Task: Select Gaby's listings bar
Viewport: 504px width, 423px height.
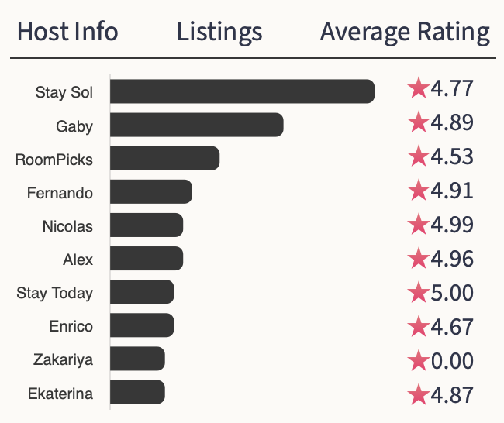Action: coord(196,126)
